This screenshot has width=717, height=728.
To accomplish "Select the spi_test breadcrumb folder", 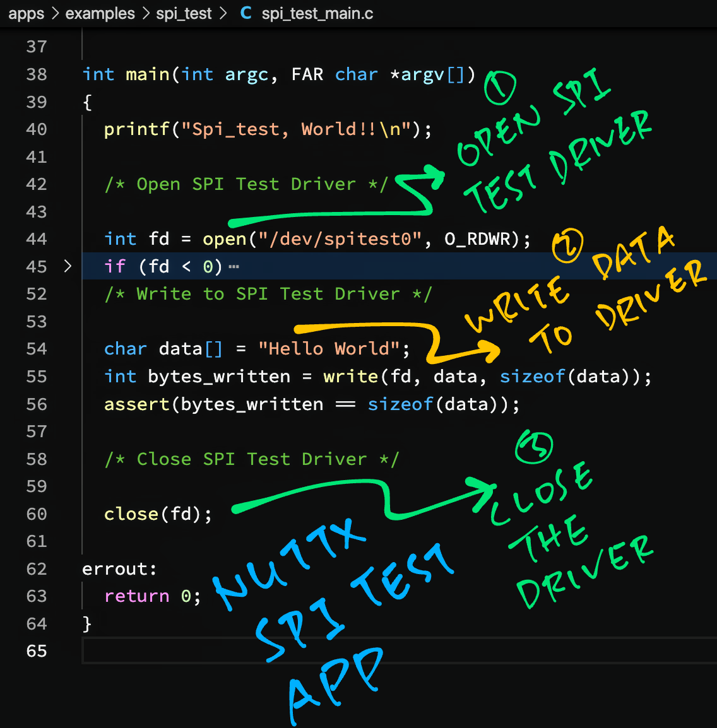I will [184, 13].
